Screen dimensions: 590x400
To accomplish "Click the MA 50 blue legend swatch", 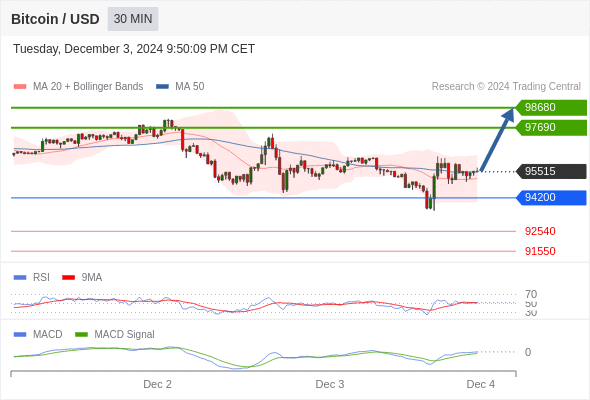I will coord(162,87).
